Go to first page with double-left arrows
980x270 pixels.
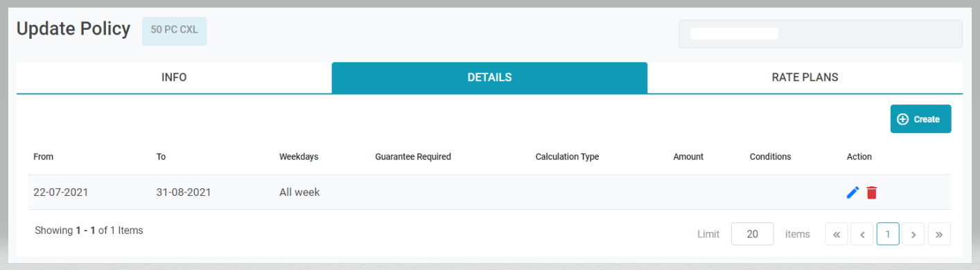[x=837, y=234]
